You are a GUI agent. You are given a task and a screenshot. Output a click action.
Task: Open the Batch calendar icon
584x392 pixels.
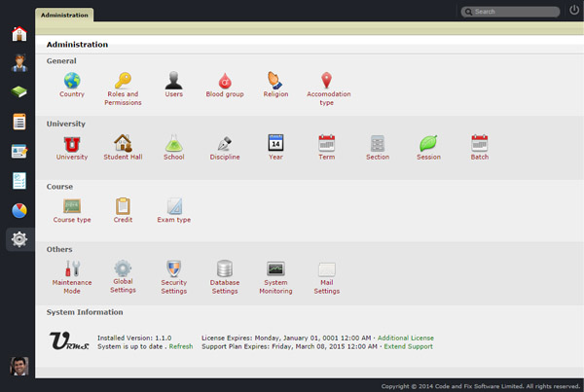[x=479, y=143]
